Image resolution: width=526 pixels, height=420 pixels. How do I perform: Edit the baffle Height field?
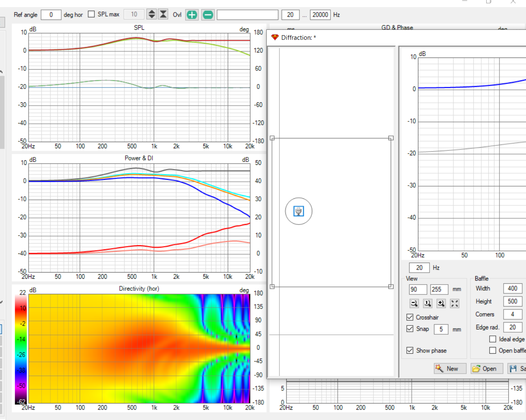click(513, 301)
